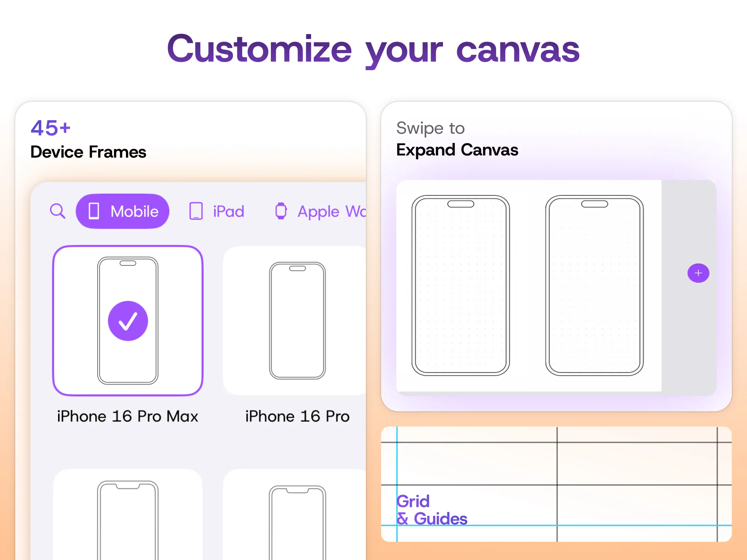Screen dimensions: 747x560
Task: Toggle the purple checkmark on selected frame
Action: coord(128,321)
